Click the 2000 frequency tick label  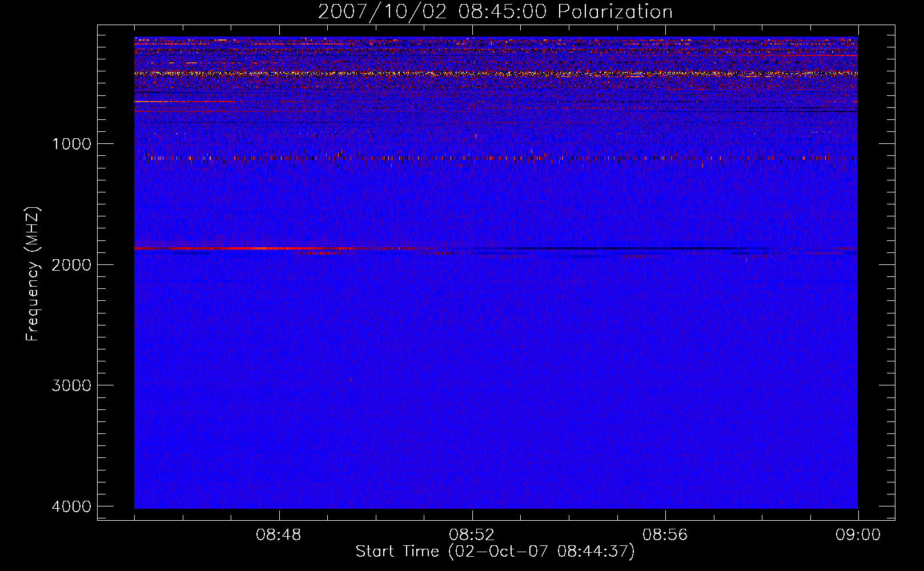click(72, 264)
